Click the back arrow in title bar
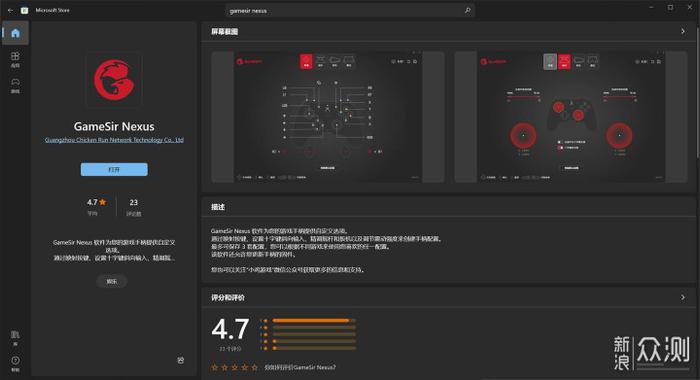 click(10, 10)
